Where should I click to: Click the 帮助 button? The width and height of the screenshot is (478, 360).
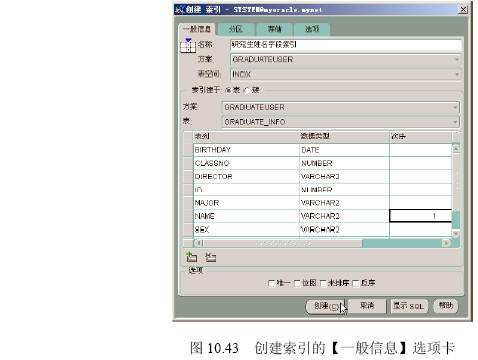[446, 306]
